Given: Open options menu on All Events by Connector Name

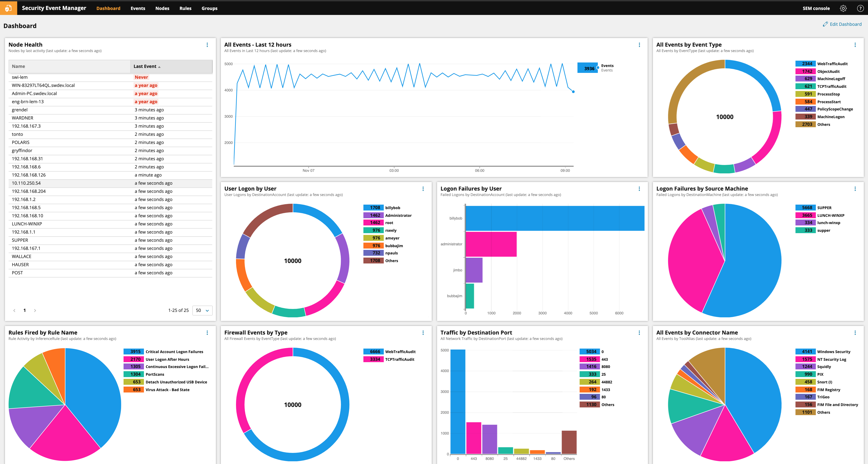Looking at the screenshot, I should pyautogui.click(x=856, y=332).
